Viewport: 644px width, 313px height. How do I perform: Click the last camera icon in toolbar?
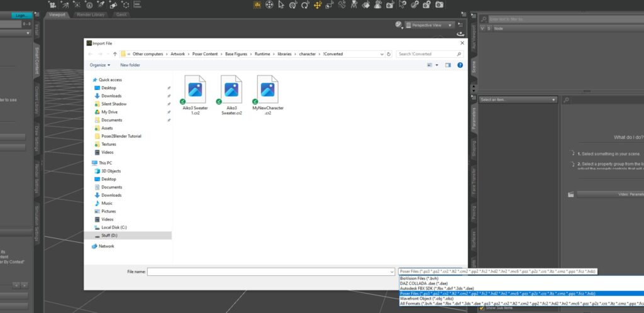tap(439, 5)
